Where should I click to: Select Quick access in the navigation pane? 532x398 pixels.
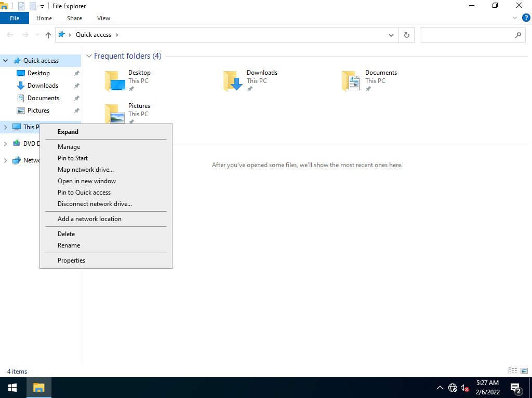[x=41, y=61]
